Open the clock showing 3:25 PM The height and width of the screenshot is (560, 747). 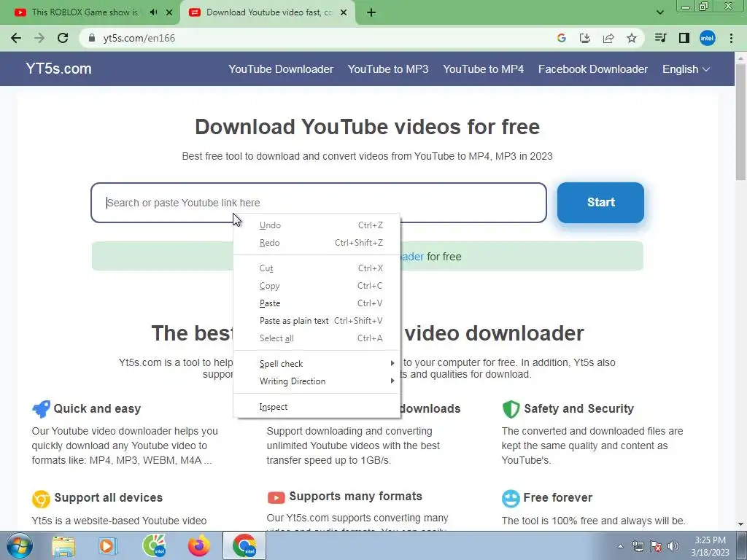[710, 546]
